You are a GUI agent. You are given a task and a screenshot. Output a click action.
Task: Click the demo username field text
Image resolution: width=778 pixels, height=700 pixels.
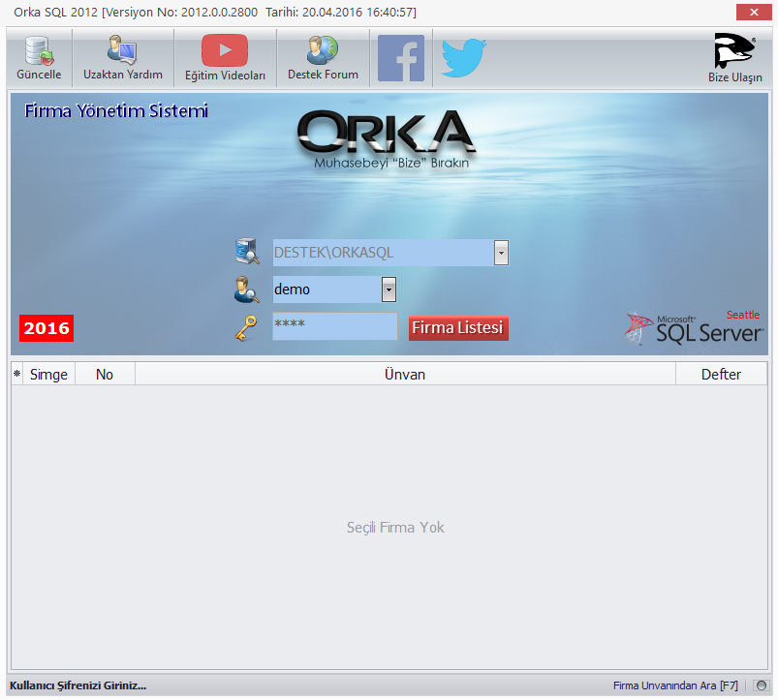click(x=292, y=289)
